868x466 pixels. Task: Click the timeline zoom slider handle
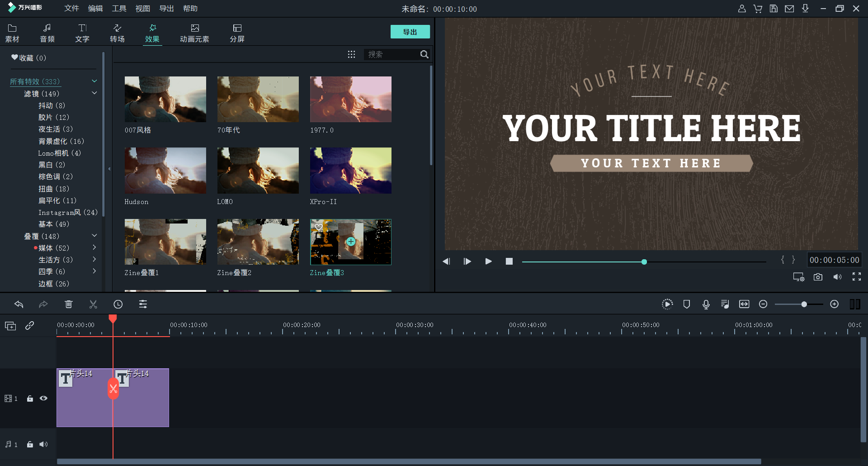point(804,304)
